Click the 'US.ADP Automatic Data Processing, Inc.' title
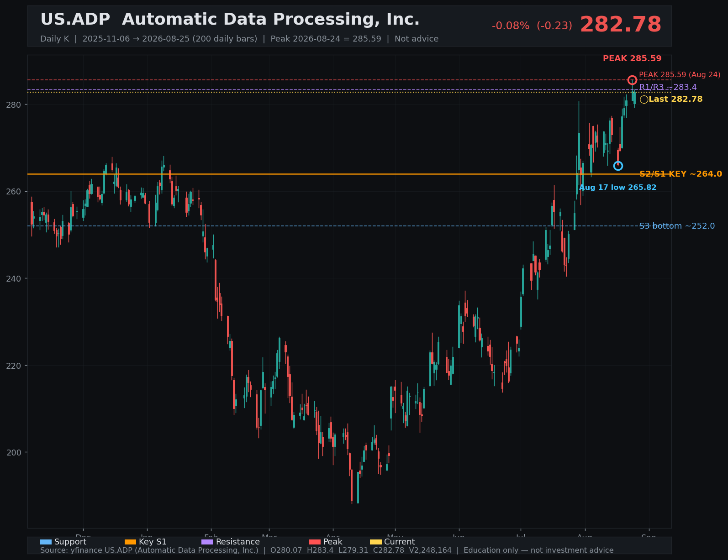The image size is (728, 560). coord(230,20)
